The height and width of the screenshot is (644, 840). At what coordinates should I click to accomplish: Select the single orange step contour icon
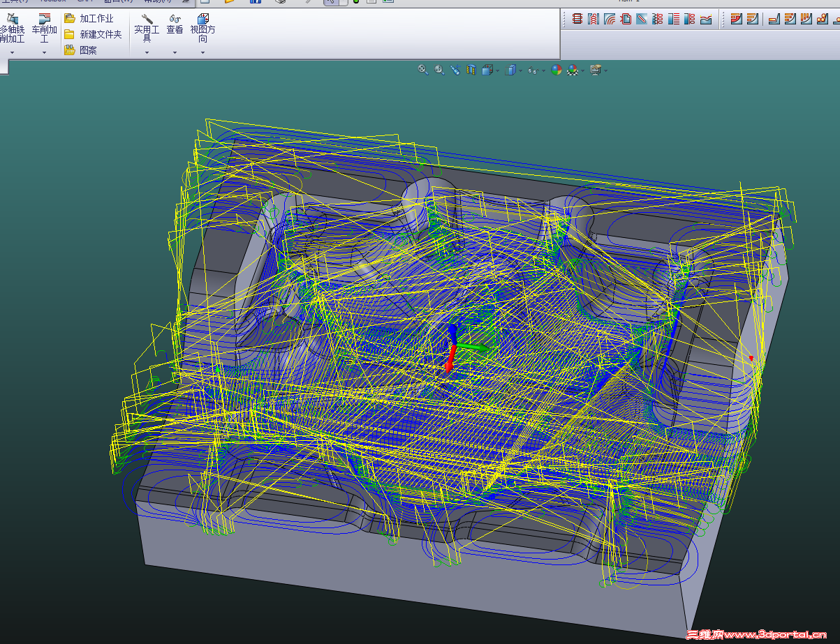[774, 19]
